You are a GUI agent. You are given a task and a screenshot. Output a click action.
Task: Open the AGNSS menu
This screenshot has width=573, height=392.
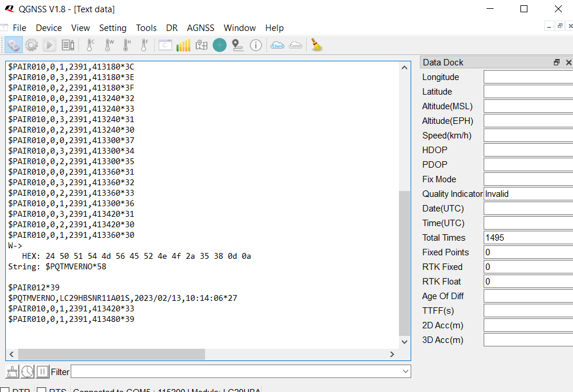coord(200,28)
